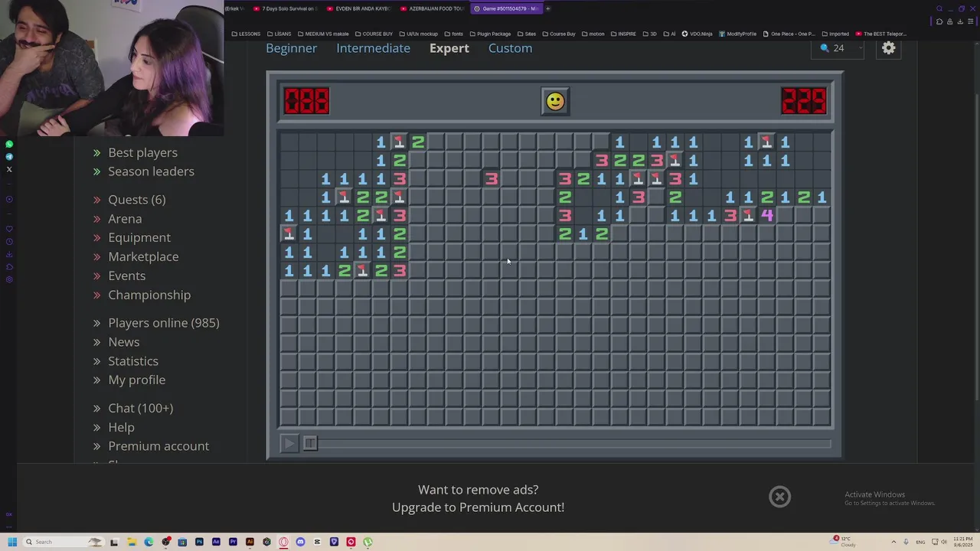Open Discord from taskbar
Viewport: 980px width, 551px height.
click(x=300, y=542)
